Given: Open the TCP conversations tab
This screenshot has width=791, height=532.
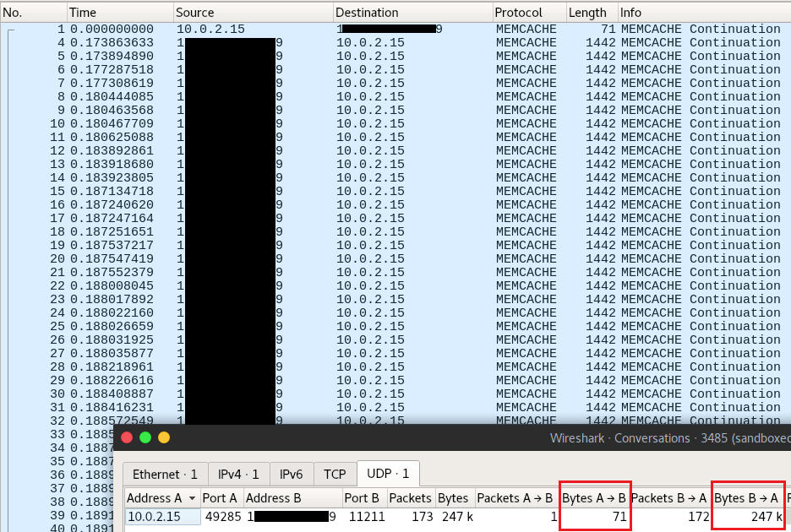Looking at the screenshot, I should coord(335,474).
